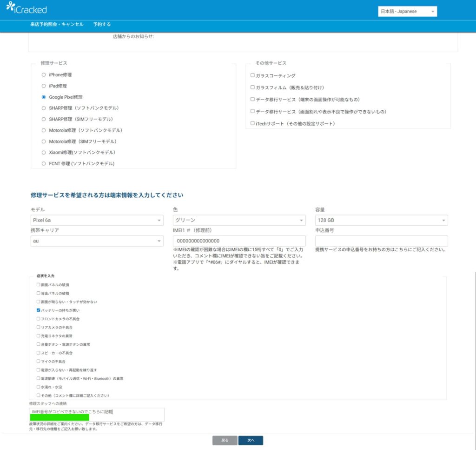Check マイクの不具合 symptom

tap(38, 361)
